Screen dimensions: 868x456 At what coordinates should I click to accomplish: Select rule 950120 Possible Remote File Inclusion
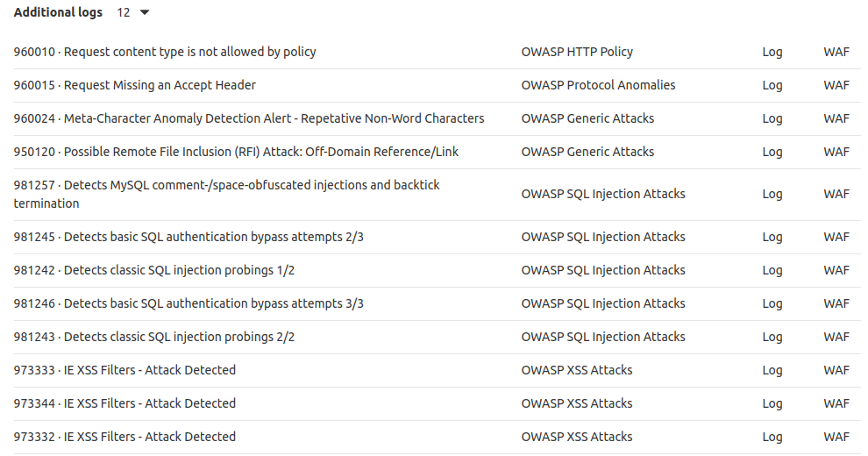click(236, 152)
